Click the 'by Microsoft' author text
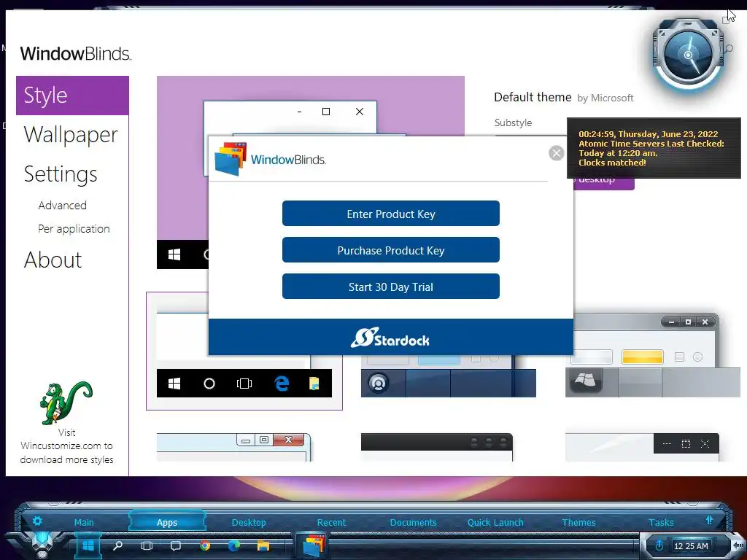The width and height of the screenshot is (747, 560). (605, 98)
